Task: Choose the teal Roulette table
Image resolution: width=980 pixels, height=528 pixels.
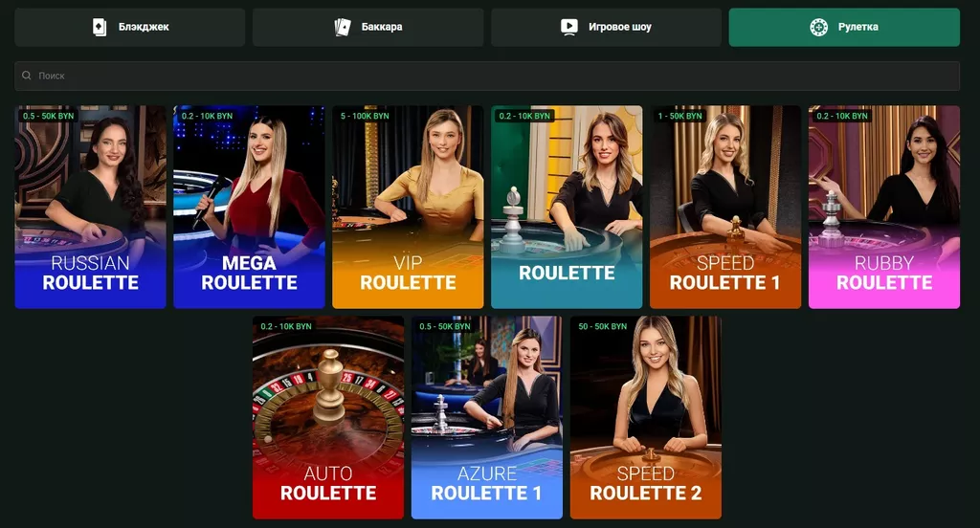Action: click(x=567, y=207)
